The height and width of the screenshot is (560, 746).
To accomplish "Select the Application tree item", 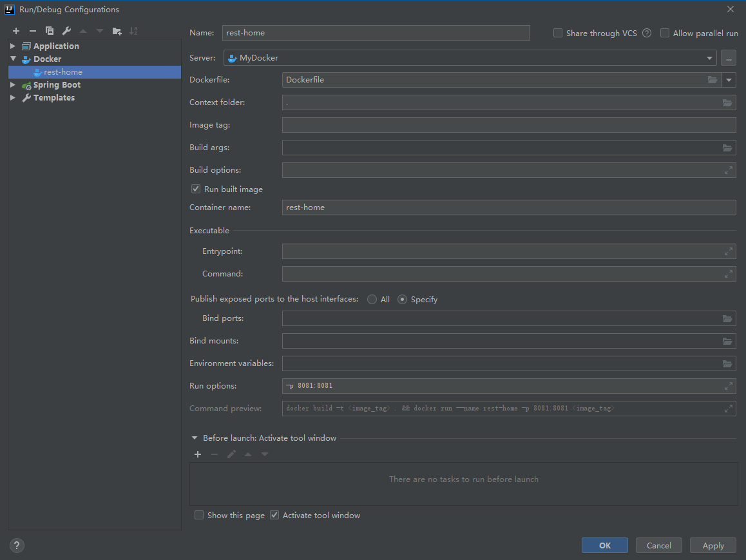I will (x=56, y=46).
